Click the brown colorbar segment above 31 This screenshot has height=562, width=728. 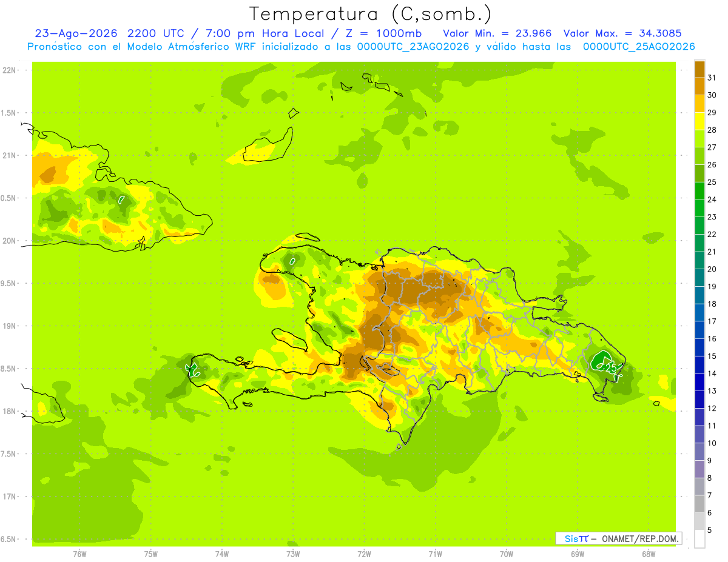(699, 69)
